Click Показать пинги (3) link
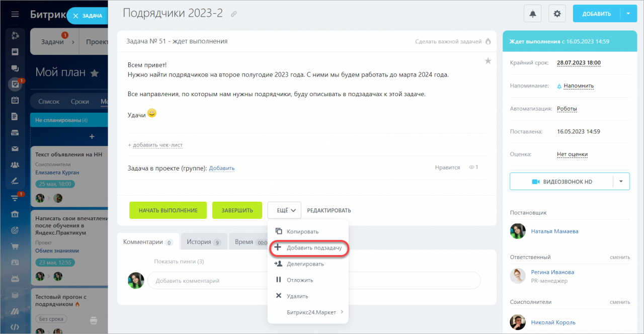Viewport: 644px width, 334px height. coord(179,262)
